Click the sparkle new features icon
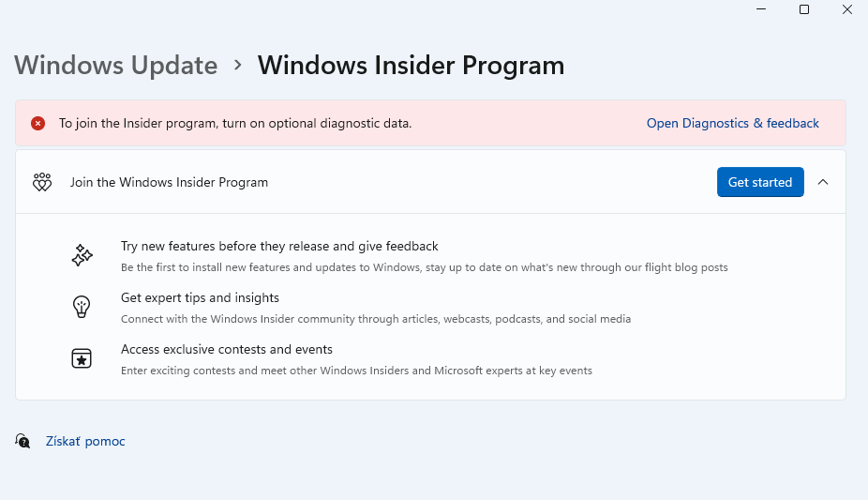868x500 pixels. 82,255
